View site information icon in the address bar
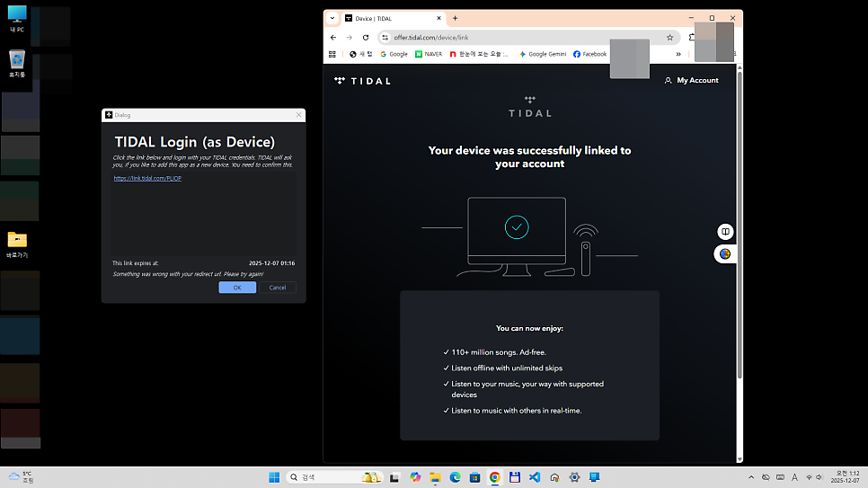Image resolution: width=868 pixels, height=488 pixels. 385,38
